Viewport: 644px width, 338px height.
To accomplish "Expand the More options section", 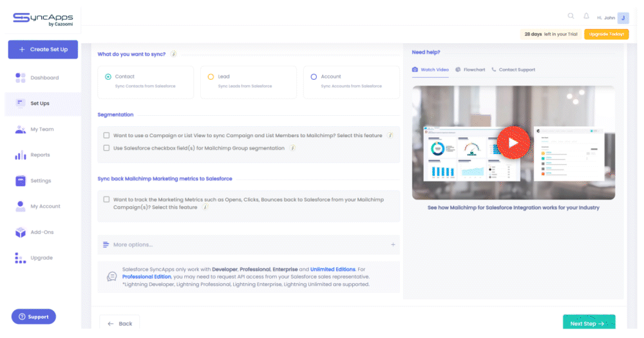I will (x=249, y=245).
